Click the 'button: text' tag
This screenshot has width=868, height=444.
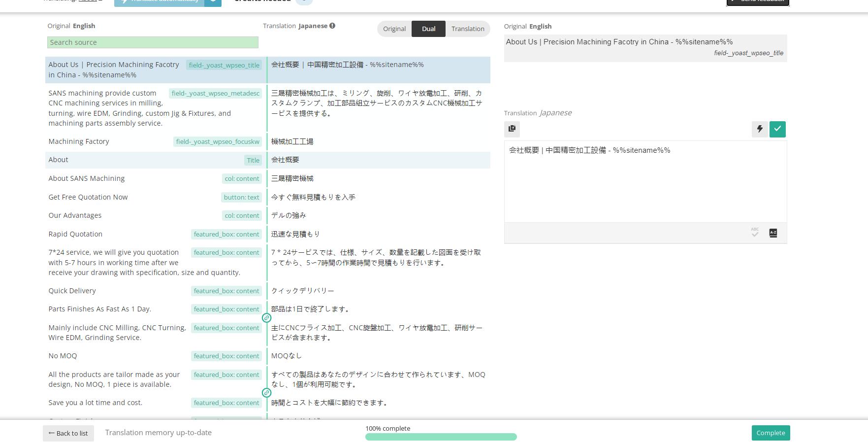click(241, 197)
